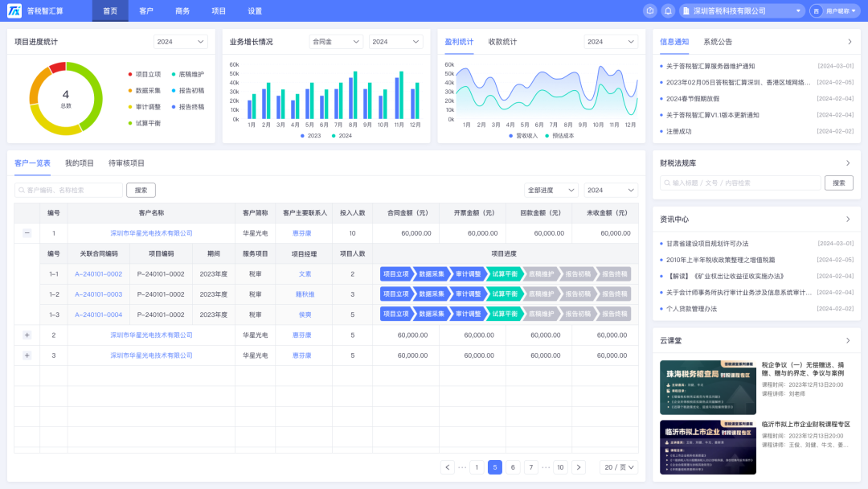Open 云课堂 with its arrow icon
The height and width of the screenshot is (489, 868).
click(848, 340)
